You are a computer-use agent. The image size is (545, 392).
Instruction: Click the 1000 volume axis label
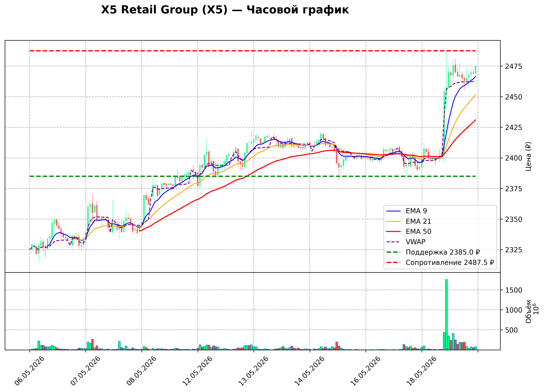coord(514,310)
